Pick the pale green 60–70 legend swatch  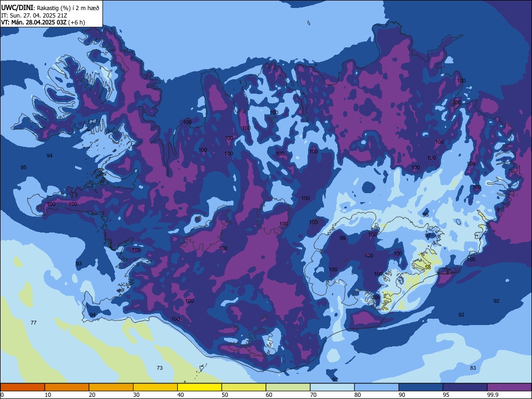(288, 387)
